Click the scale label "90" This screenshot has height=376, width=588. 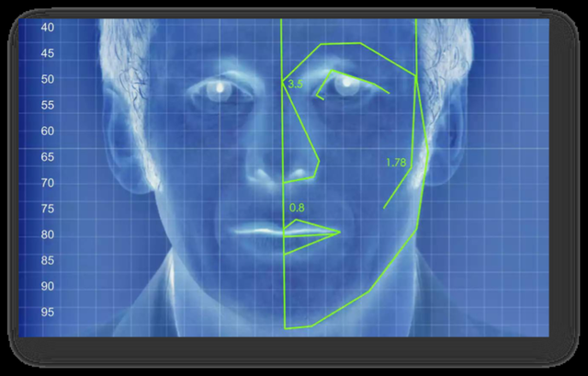(48, 286)
